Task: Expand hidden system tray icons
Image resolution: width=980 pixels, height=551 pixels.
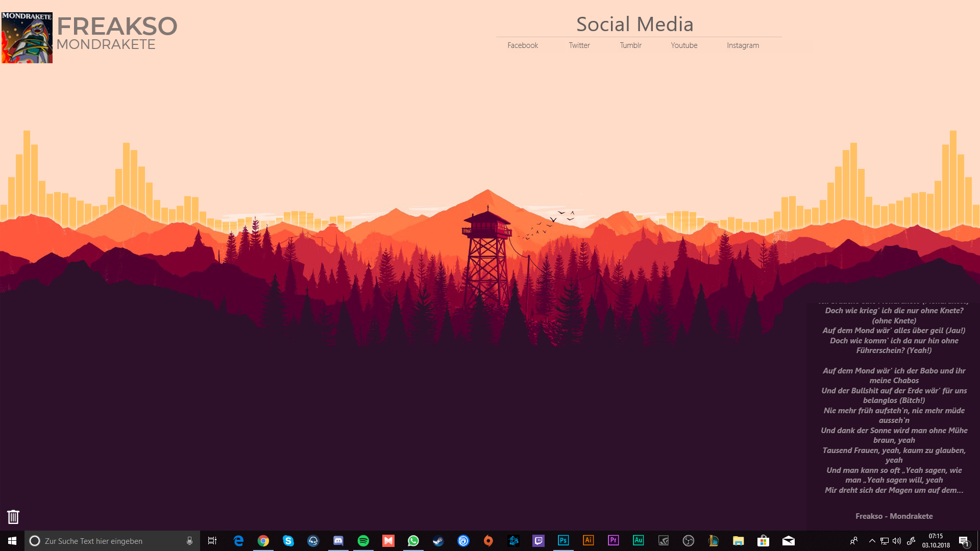Action: click(x=872, y=541)
